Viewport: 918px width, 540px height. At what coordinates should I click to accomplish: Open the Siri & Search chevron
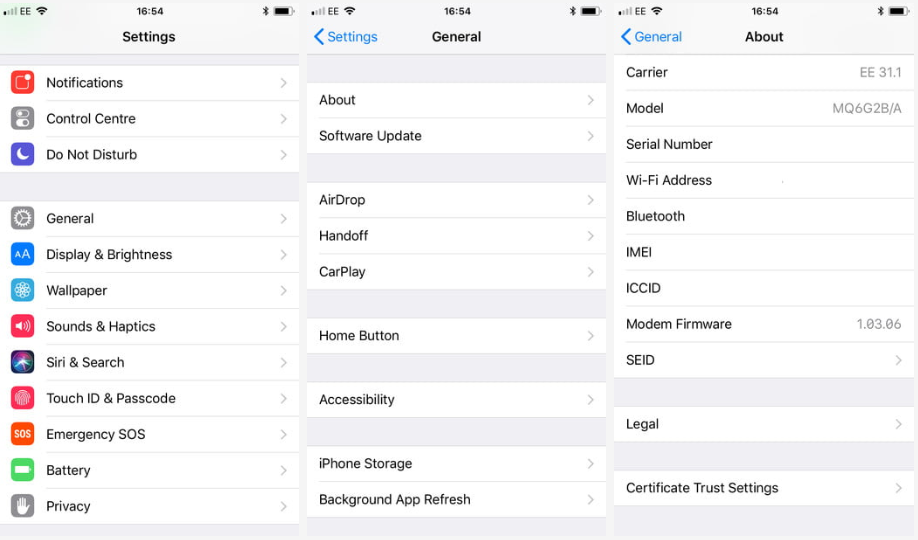283,362
